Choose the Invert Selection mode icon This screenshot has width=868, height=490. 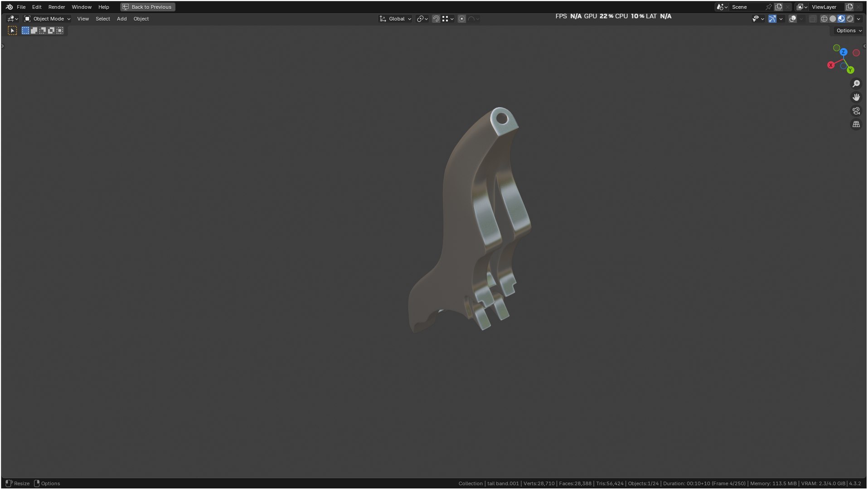(x=51, y=30)
